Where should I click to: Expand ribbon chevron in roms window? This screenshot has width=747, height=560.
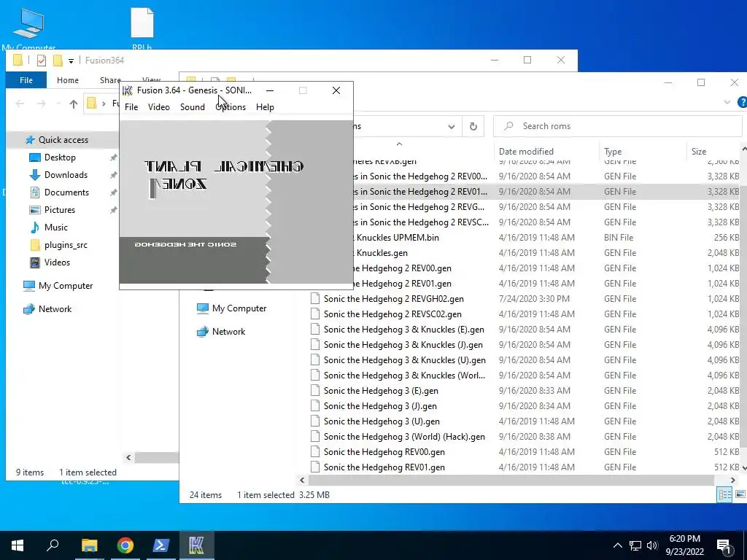(x=727, y=102)
